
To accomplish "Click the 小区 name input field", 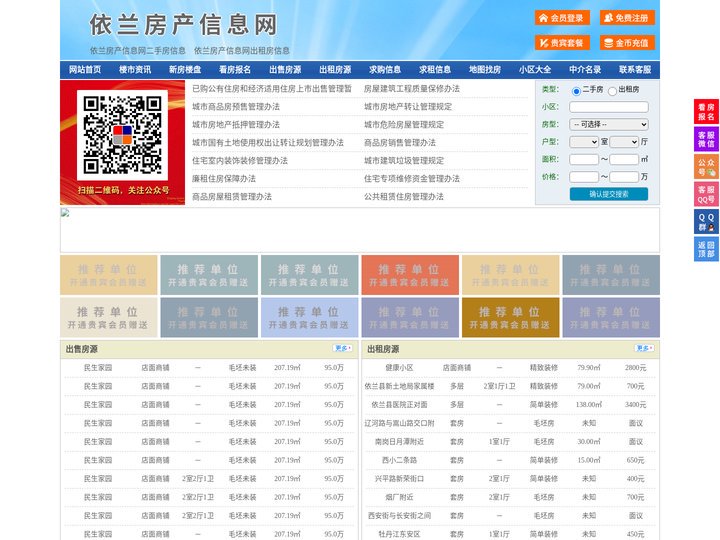I will pyautogui.click(x=609, y=107).
